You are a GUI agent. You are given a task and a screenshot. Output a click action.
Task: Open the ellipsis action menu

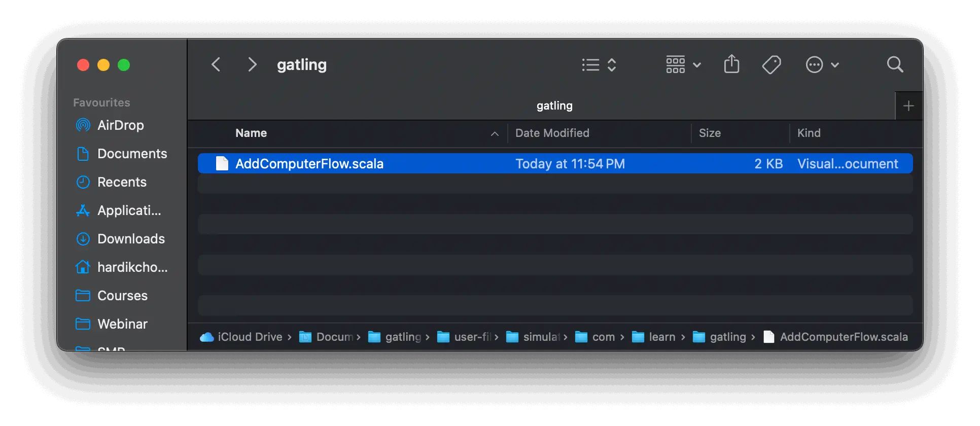pos(822,65)
